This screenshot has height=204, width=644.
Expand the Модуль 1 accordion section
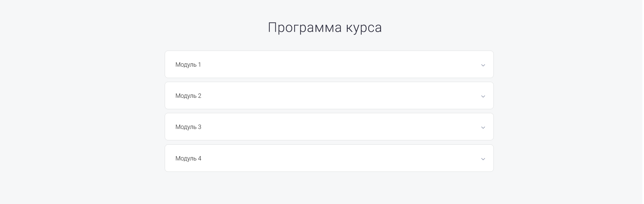[329, 64]
